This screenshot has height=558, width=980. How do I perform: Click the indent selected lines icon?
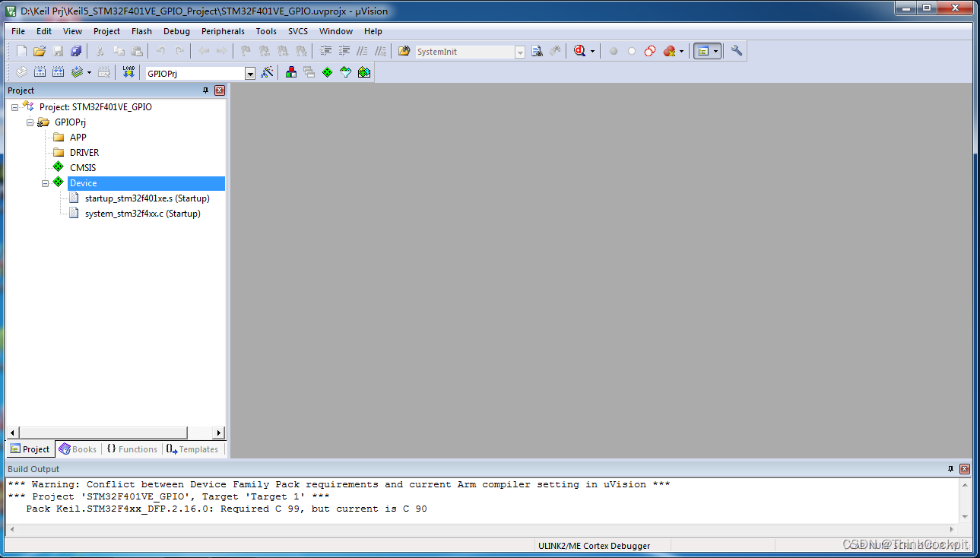tap(326, 51)
